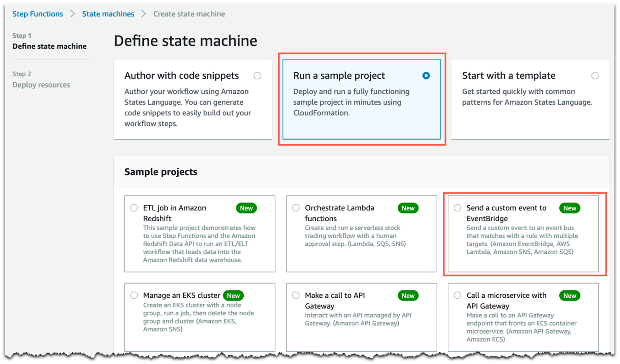This screenshot has height=364, width=620.
Task: Choose Send a custom event to EventBridge radio
Action: pyautogui.click(x=457, y=208)
